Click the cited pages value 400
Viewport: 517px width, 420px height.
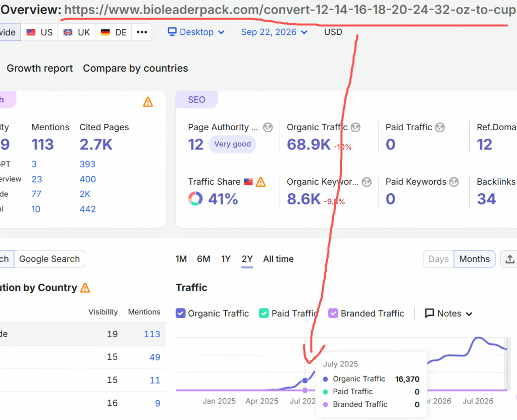pyautogui.click(x=88, y=179)
